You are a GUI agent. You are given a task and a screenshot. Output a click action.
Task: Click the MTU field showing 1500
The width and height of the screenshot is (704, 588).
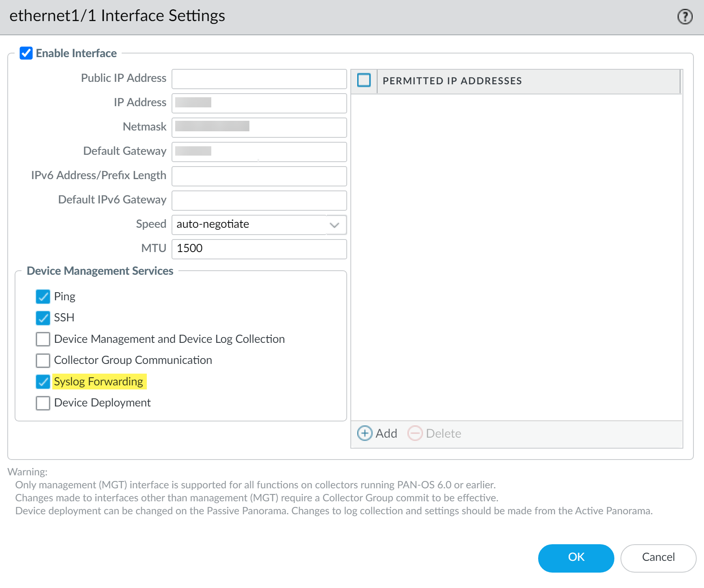click(259, 249)
